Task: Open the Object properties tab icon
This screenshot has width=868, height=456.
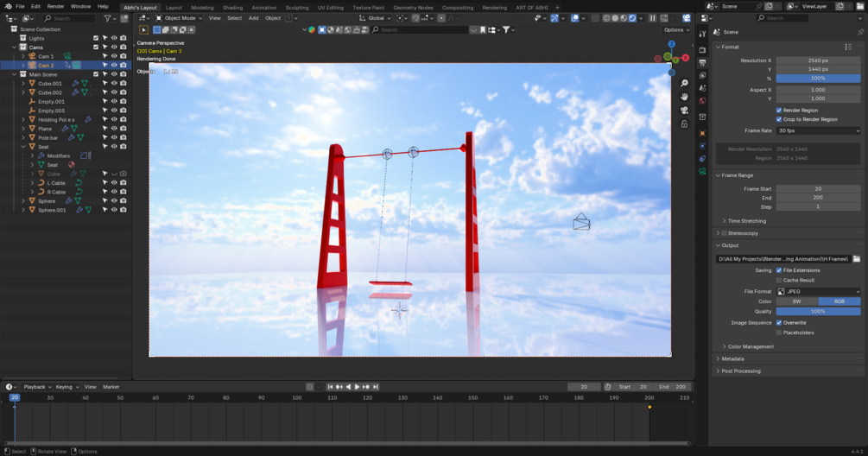Action: tap(702, 133)
